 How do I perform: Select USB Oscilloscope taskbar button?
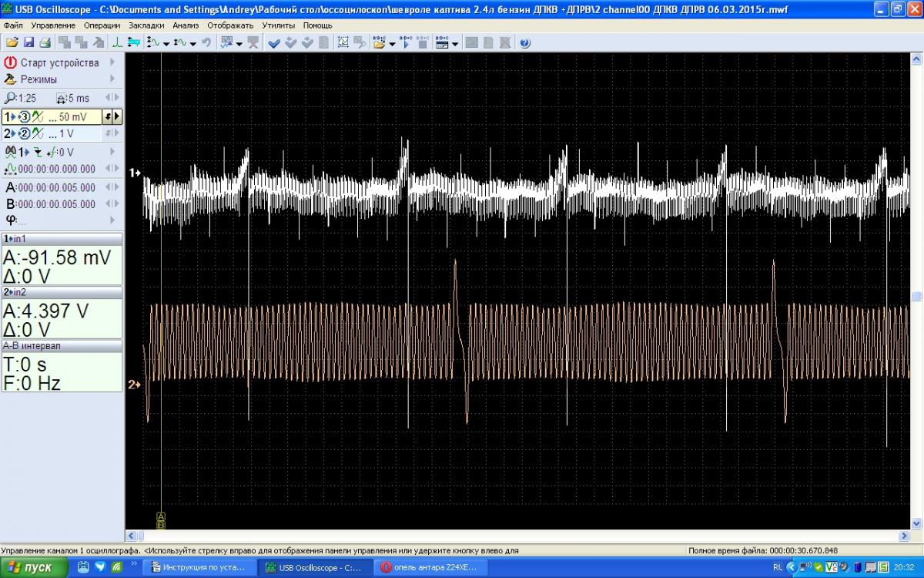point(316,567)
